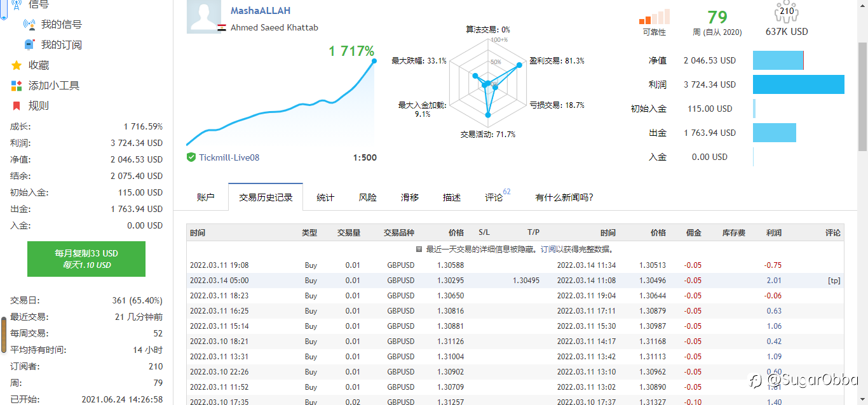Image resolution: width=868 pixels, height=405 pixels.
Task: Click the 净值 equity bar
Action: coord(778,60)
